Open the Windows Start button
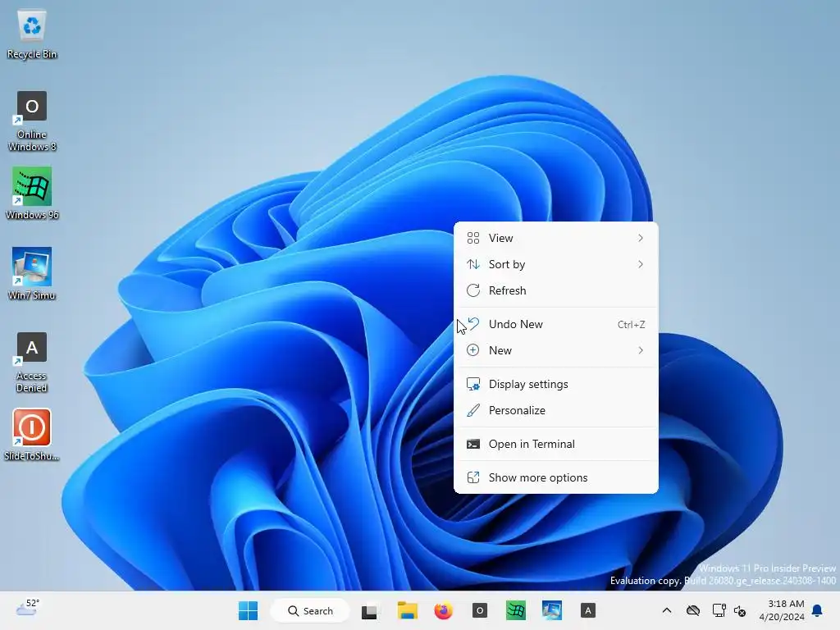 click(248, 610)
